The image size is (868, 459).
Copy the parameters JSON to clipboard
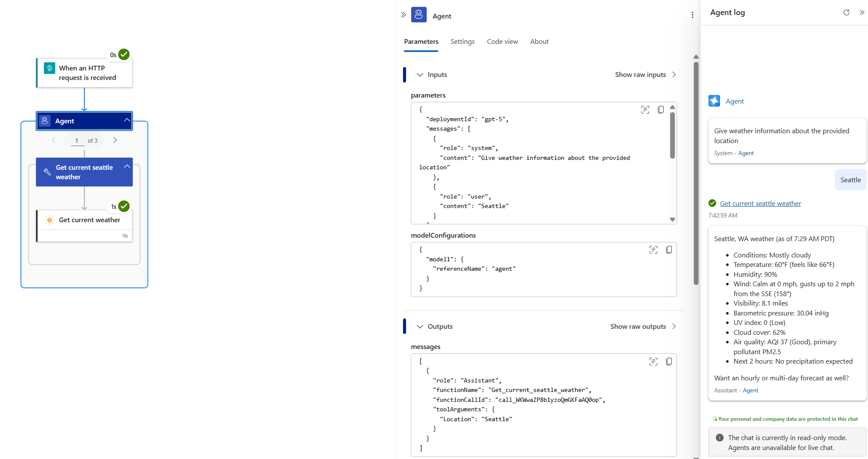(x=661, y=110)
